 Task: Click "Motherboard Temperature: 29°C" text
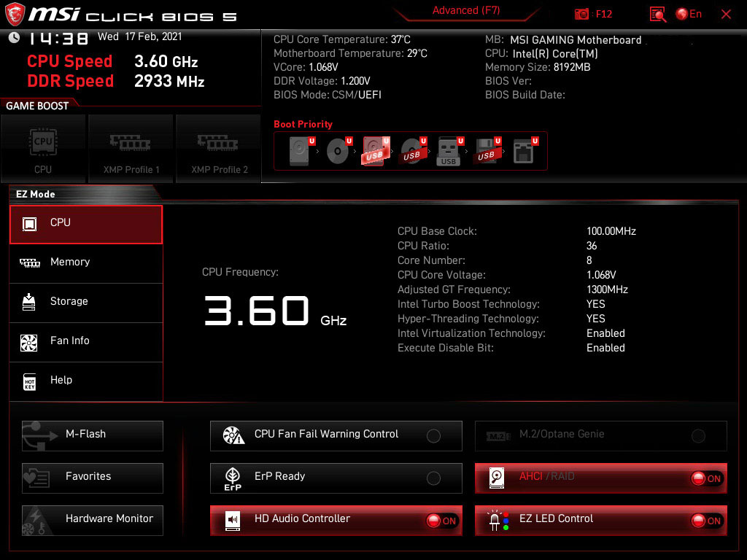(350, 53)
